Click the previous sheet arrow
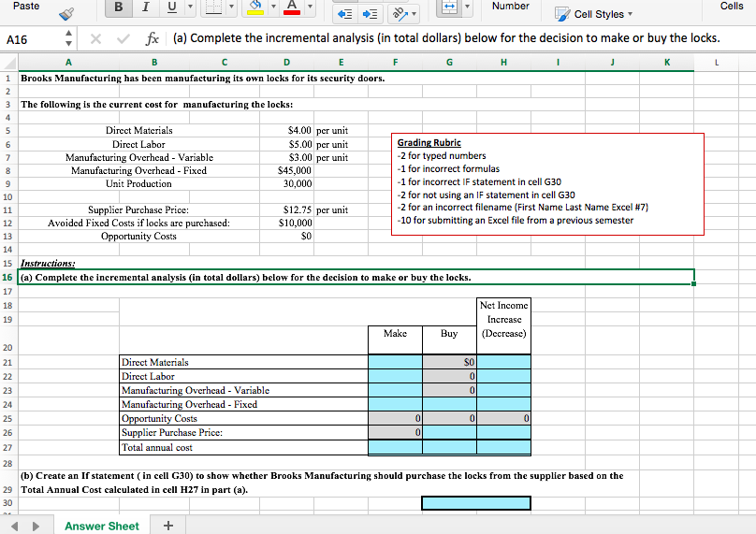The image size is (756, 534). click(15, 526)
